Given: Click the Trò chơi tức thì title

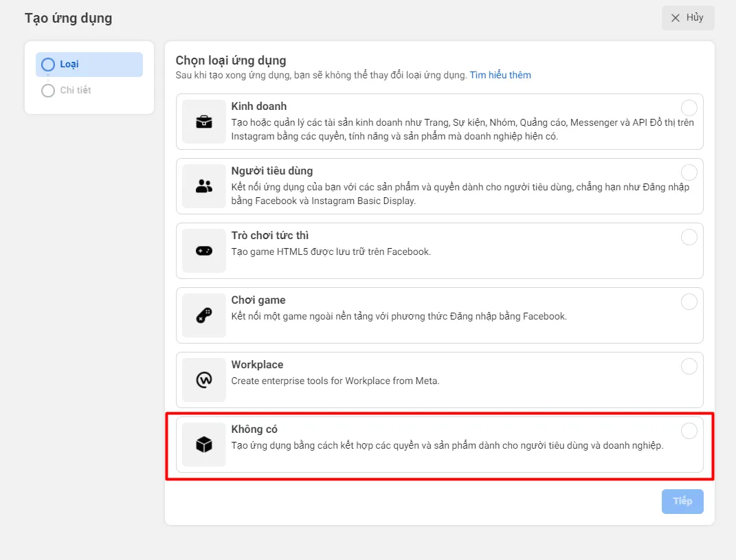Looking at the screenshot, I should tap(270, 235).
